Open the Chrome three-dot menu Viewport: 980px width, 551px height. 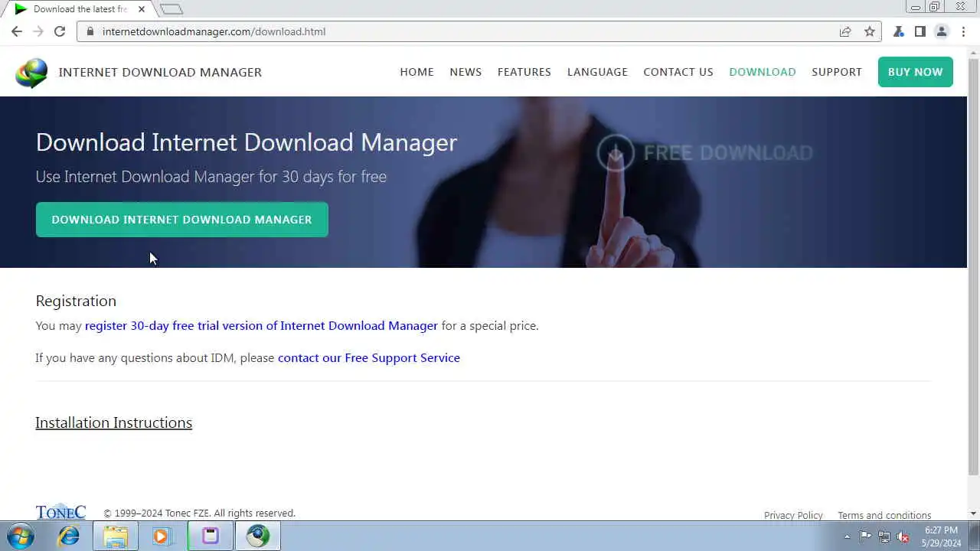[964, 31]
